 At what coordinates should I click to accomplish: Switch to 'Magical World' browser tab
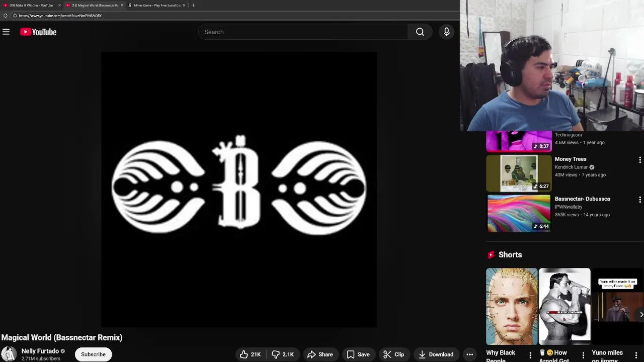tap(94, 5)
